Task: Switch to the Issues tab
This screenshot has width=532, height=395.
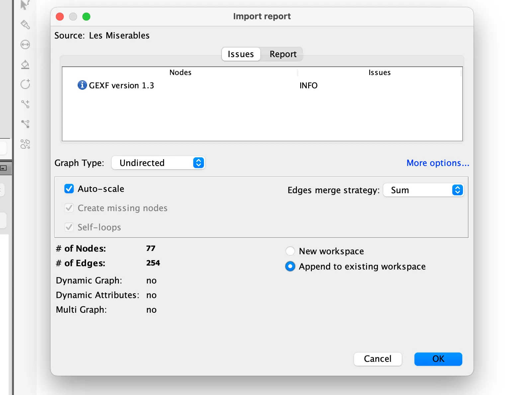Action: [x=241, y=54]
